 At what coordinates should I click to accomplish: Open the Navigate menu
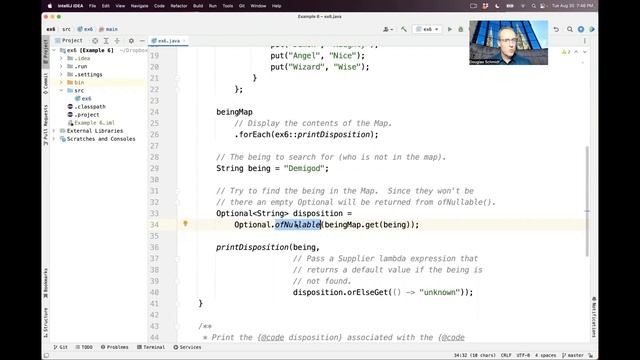click(x=140, y=6)
